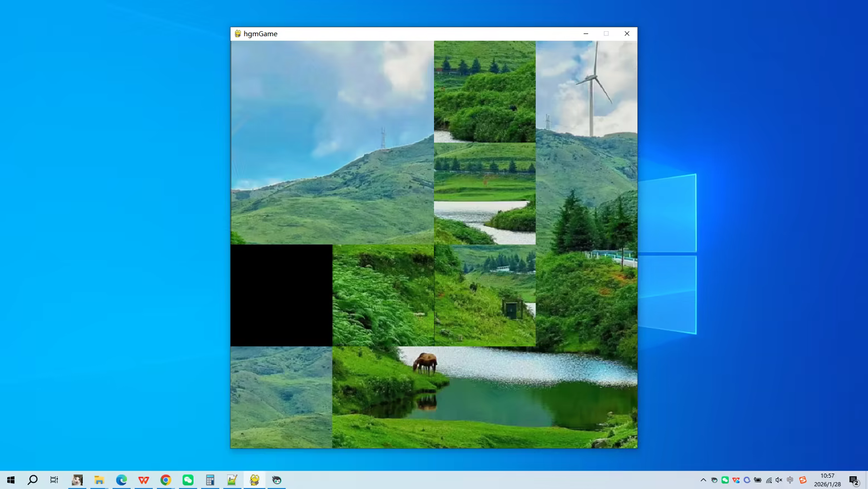Open File Explorer from the taskbar
This screenshot has width=868, height=489.
coord(99,480)
